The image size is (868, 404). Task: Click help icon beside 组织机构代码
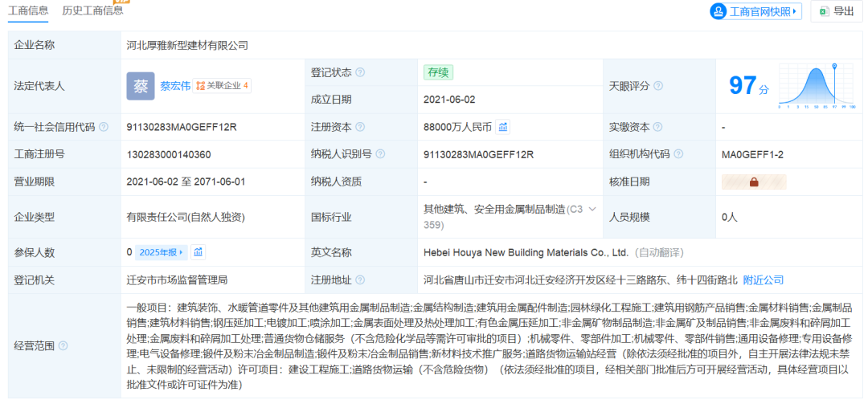click(678, 154)
